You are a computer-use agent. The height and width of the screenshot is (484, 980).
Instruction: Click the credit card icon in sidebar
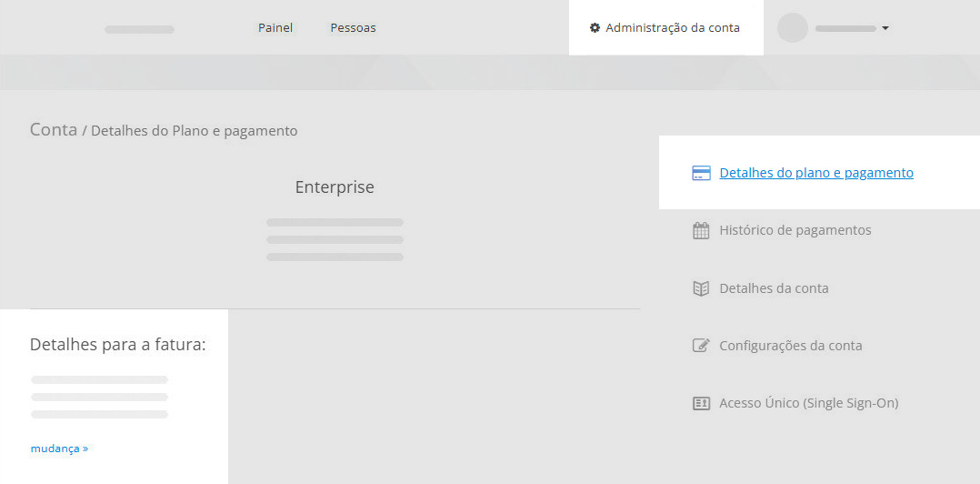pos(701,173)
